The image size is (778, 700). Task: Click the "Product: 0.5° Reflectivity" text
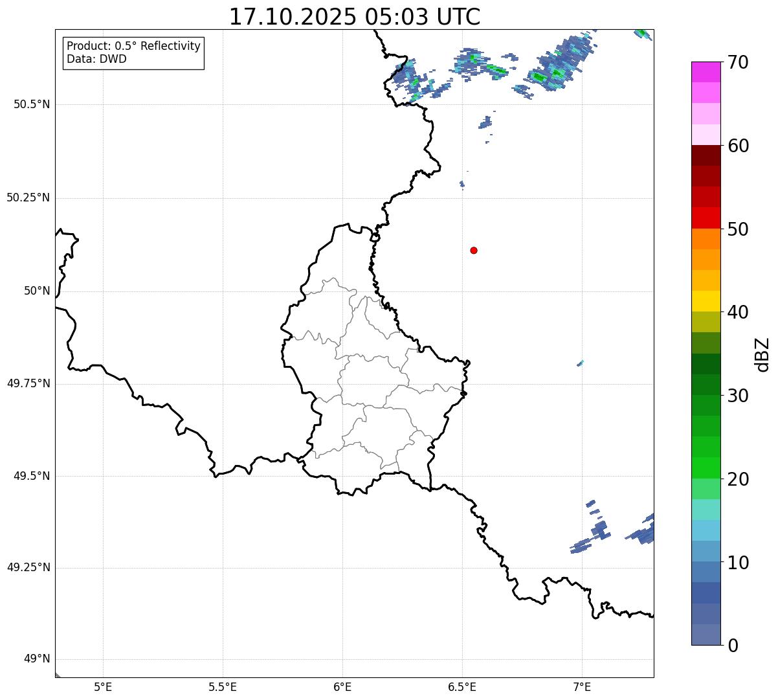click(x=134, y=47)
